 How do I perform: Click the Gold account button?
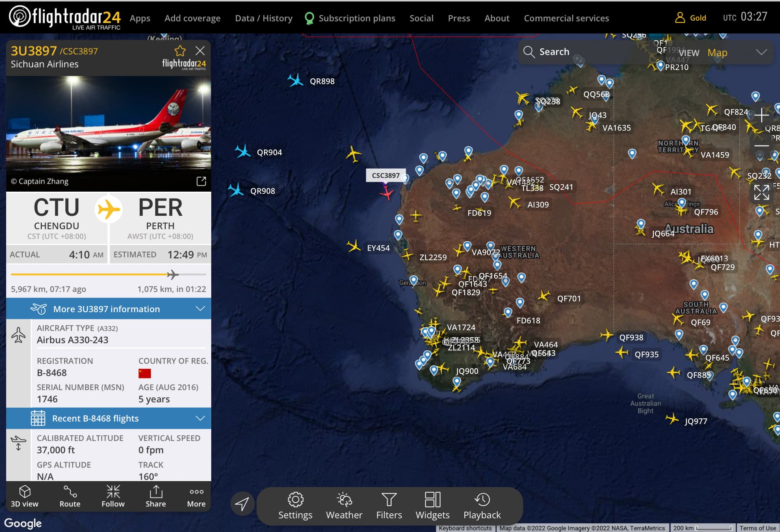691,18
